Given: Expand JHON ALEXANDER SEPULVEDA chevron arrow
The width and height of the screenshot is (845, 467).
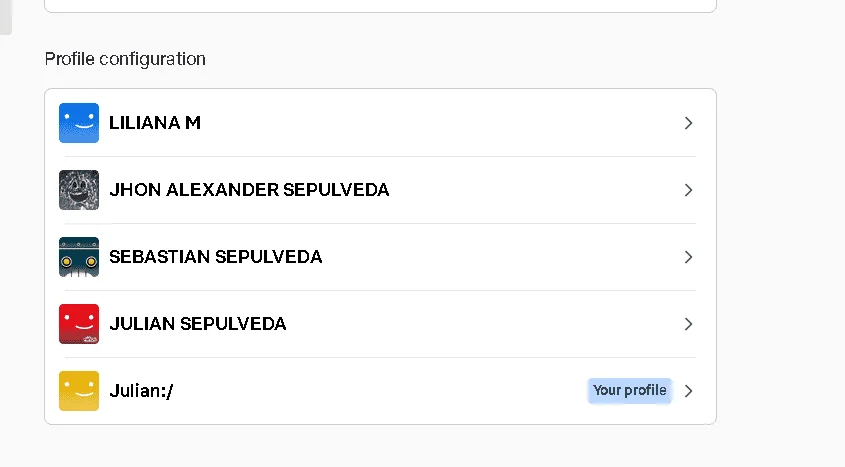Looking at the screenshot, I should 688,190.
